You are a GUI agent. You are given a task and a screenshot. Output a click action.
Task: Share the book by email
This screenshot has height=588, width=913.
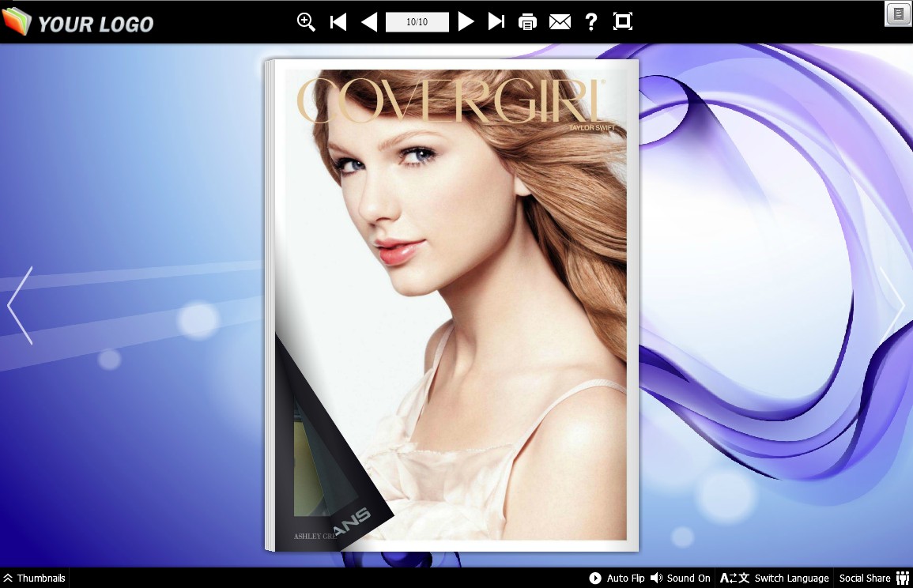point(560,22)
